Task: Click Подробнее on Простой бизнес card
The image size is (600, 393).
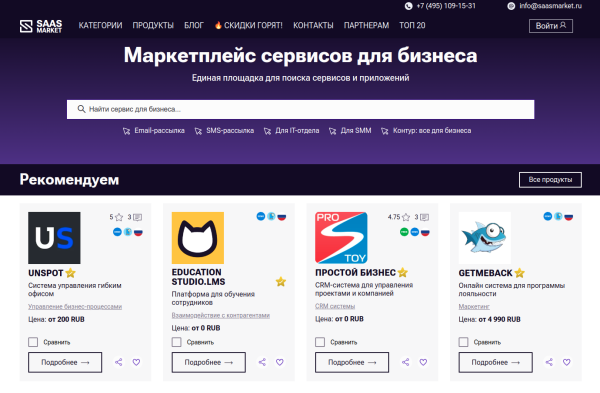Action: pyautogui.click(x=352, y=362)
